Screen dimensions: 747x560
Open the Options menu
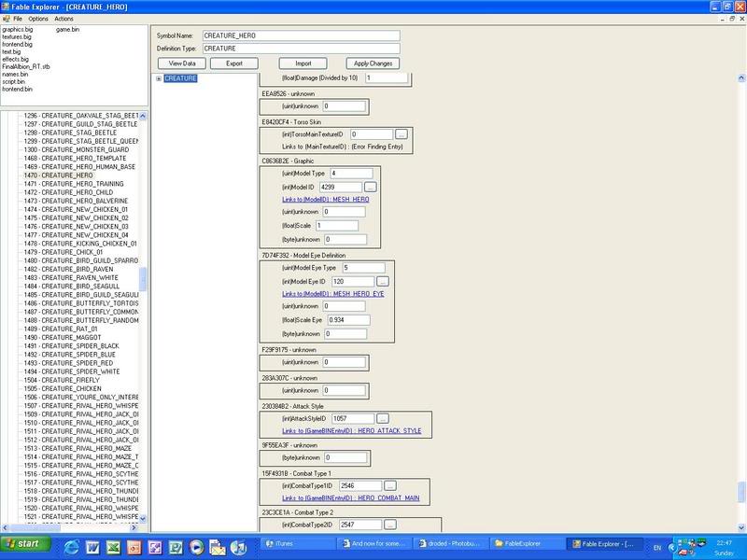point(38,19)
